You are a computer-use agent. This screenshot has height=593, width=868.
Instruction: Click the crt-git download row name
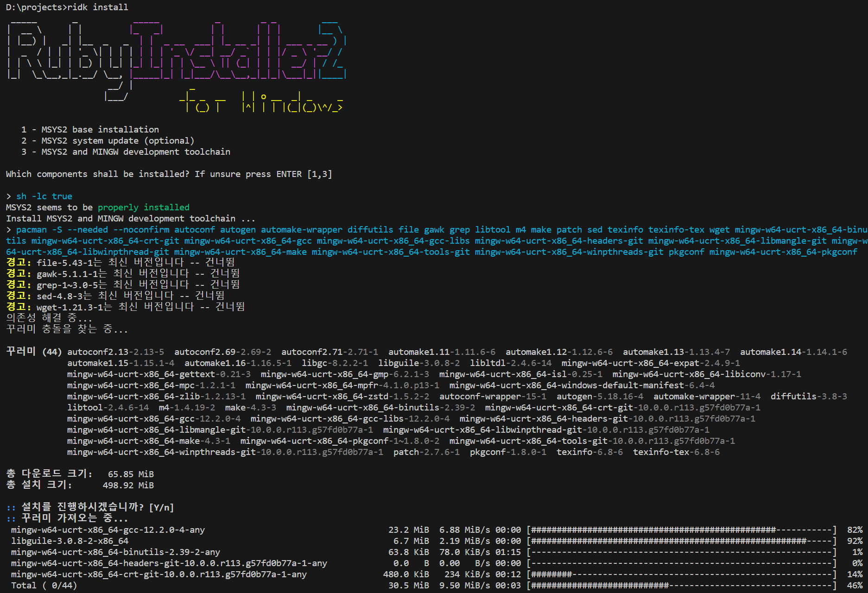click(159, 574)
